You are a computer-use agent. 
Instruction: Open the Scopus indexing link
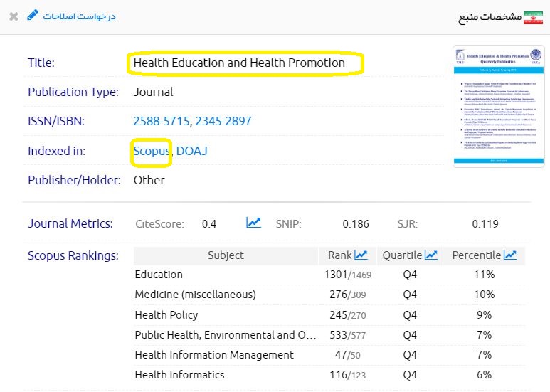[x=152, y=151]
